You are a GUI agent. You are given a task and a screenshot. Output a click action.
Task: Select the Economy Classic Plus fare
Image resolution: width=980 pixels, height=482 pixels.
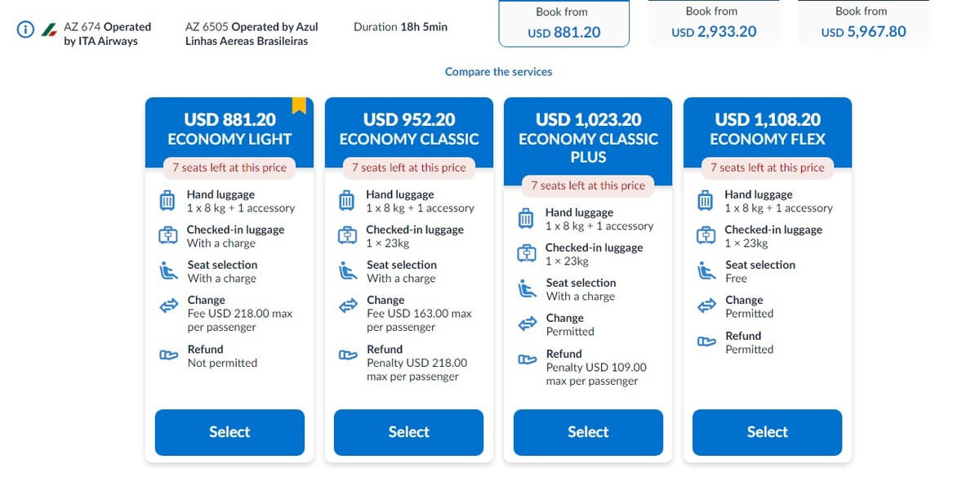pos(588,432)
